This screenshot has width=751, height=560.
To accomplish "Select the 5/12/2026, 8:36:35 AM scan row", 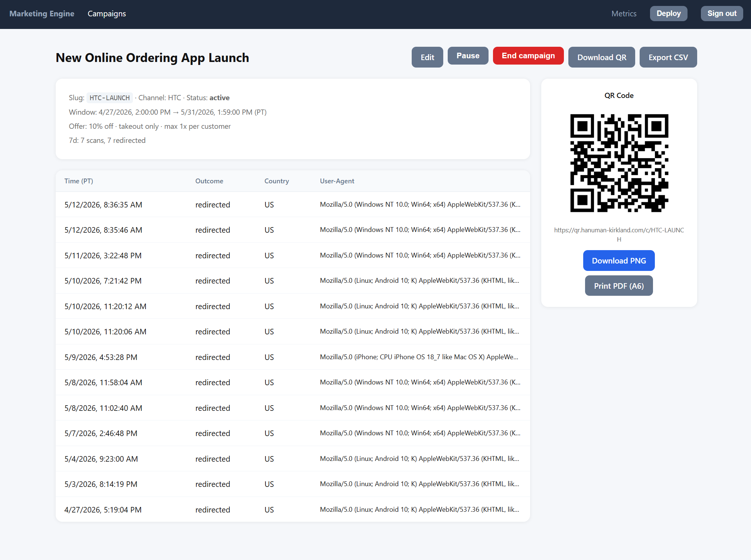I will click(x=293, y=204).
